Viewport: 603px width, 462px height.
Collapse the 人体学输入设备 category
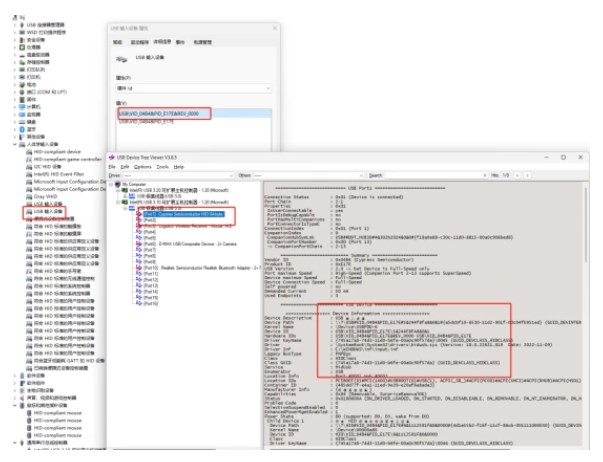(15, 144)
